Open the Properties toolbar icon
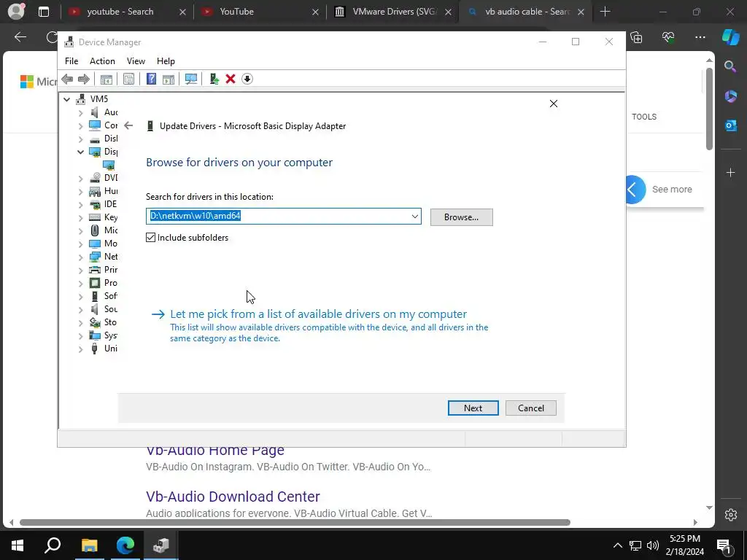 [128, 79]
